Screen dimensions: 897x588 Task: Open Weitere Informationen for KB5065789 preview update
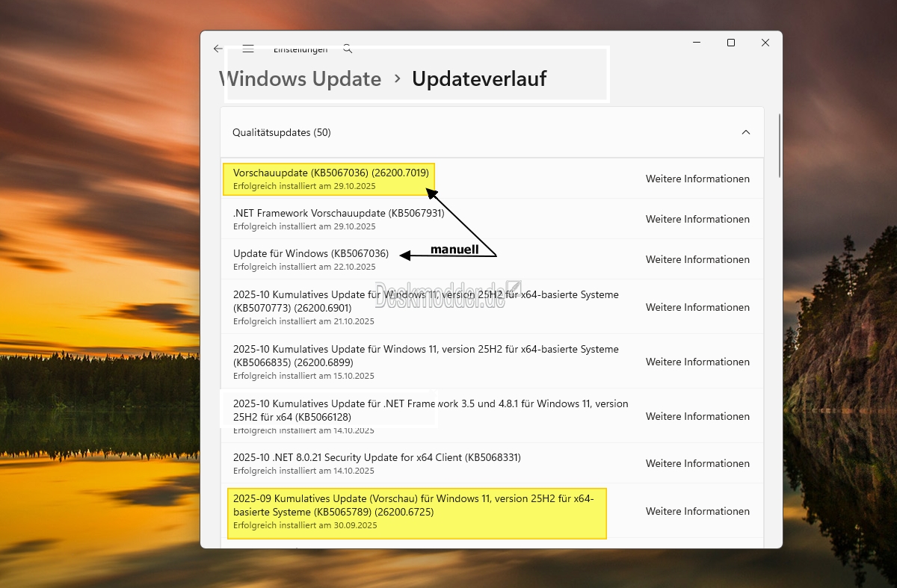point(697,511)
